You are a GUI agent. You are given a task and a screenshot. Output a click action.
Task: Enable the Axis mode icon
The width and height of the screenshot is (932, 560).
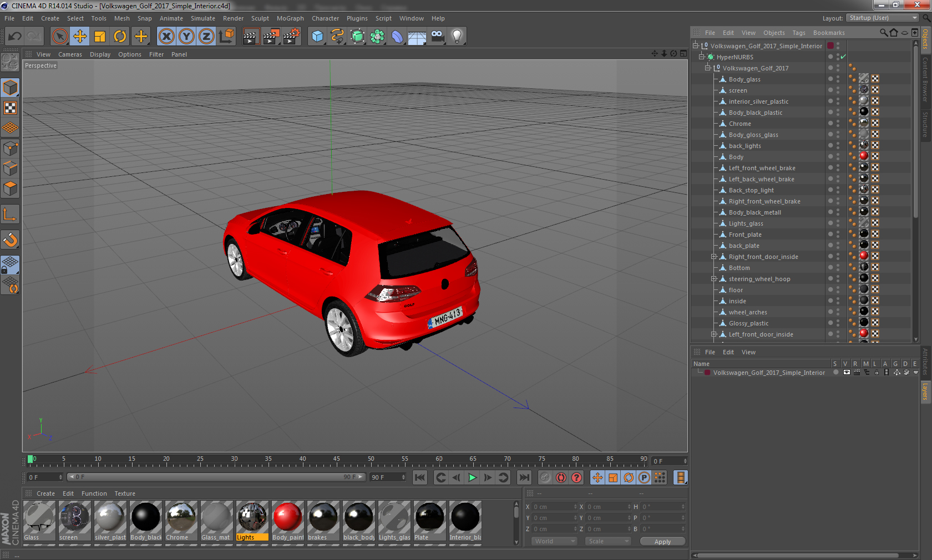click(x=11, y=215)
